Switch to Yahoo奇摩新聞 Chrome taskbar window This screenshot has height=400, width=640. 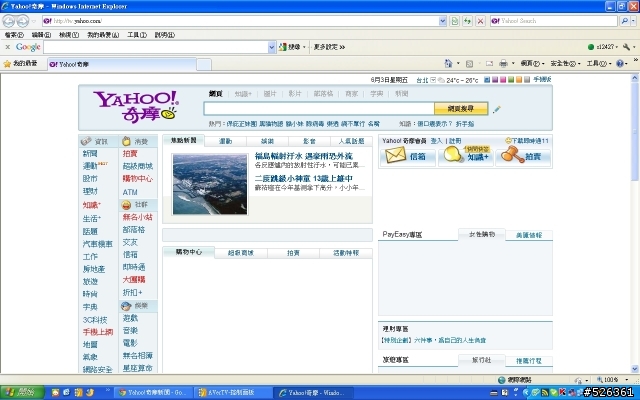152,393
